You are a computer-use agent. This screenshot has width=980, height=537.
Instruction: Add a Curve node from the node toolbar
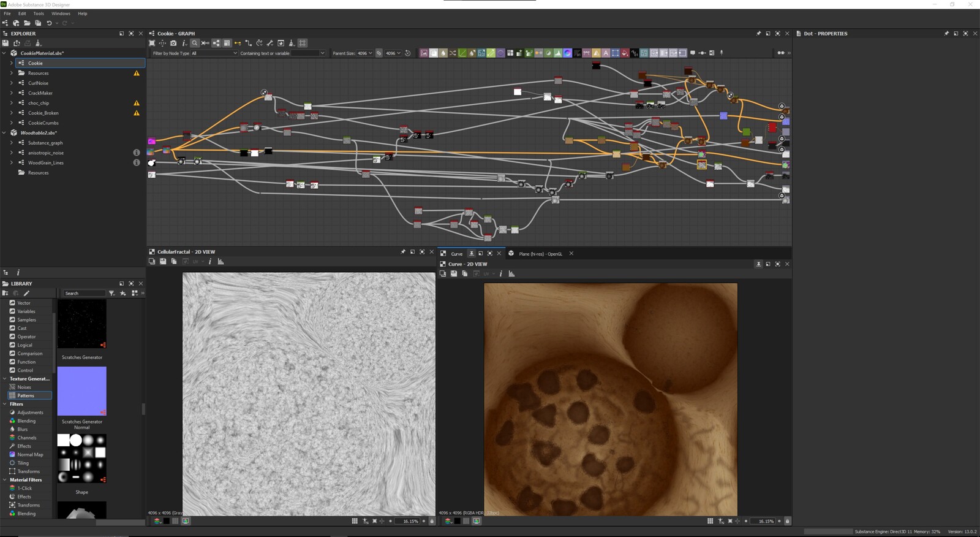(462, 53)
